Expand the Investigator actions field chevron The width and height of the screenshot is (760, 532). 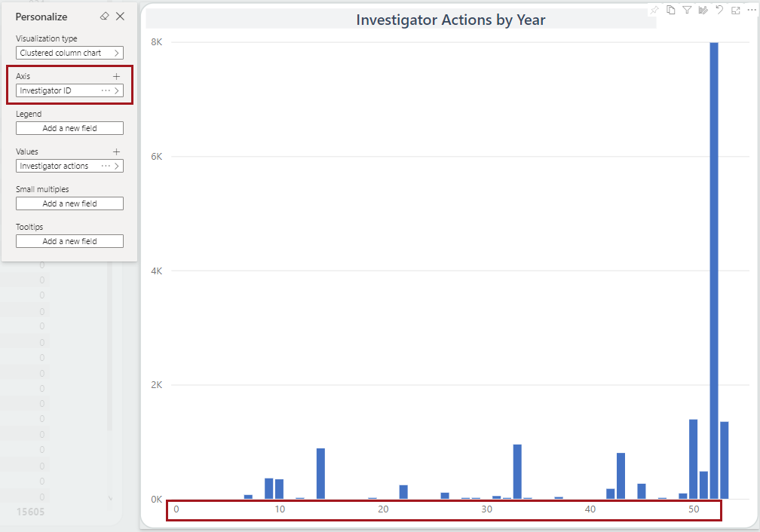(x=118, y=166)
